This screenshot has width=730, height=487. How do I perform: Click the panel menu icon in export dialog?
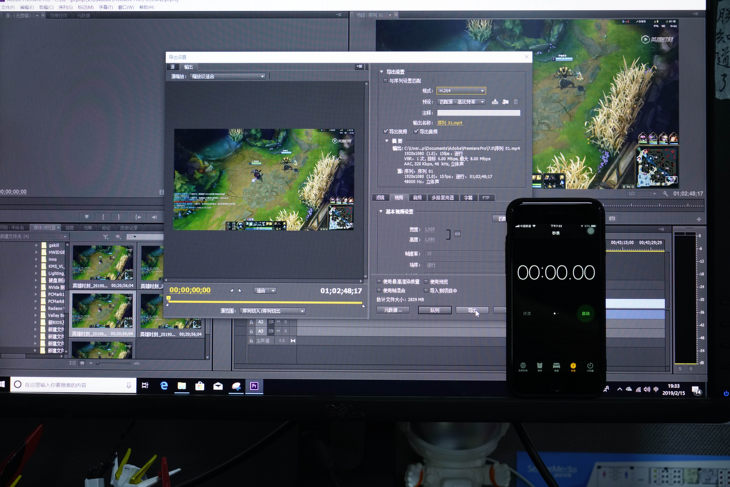click(x=359, y=67)
